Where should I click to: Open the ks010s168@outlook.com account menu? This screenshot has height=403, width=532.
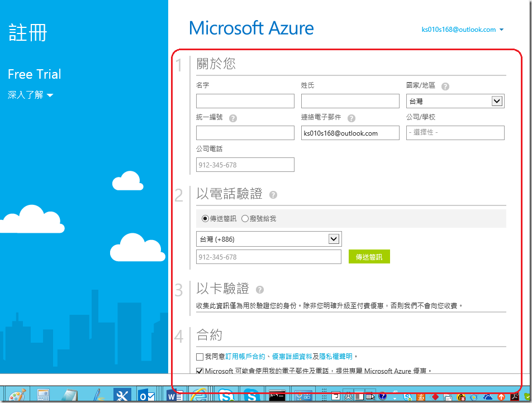coord(463,30)
